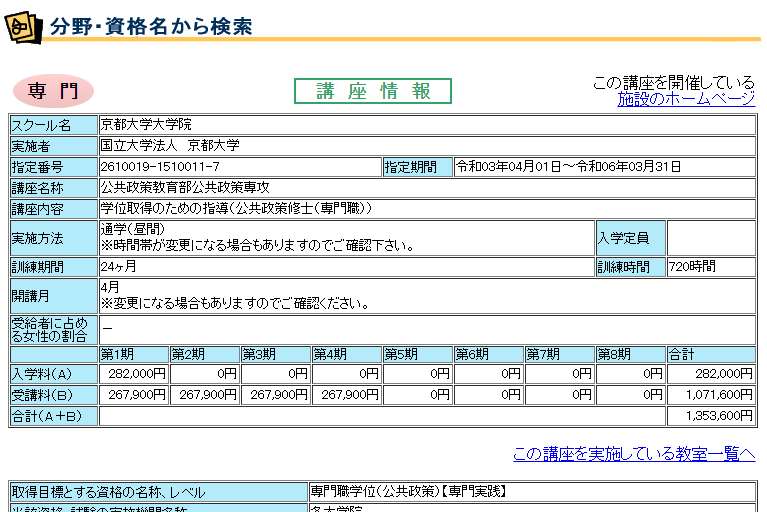Click the pink 専門 badge

(53, 91)
